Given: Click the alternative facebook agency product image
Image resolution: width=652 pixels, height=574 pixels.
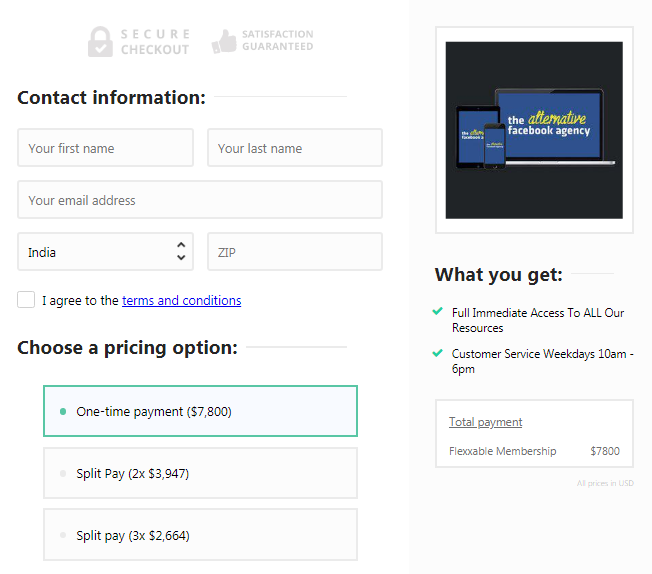Looking at the screenshot, I should 534,130.
